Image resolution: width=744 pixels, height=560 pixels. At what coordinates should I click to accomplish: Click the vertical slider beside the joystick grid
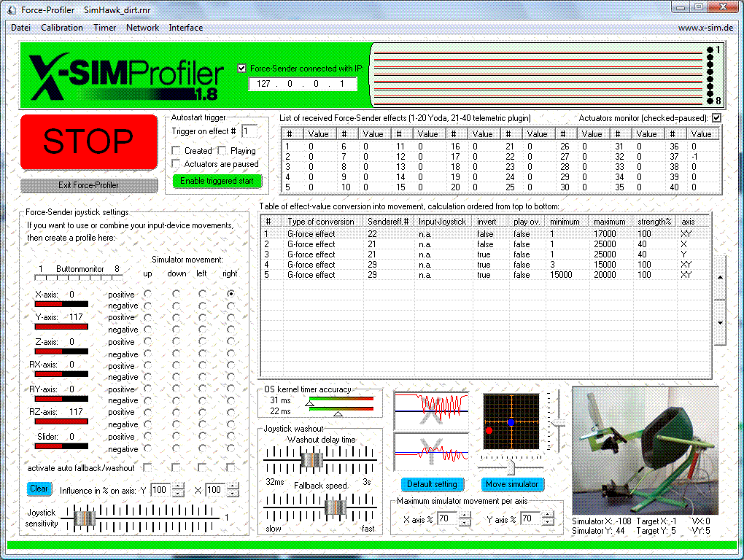coord(559,421)
